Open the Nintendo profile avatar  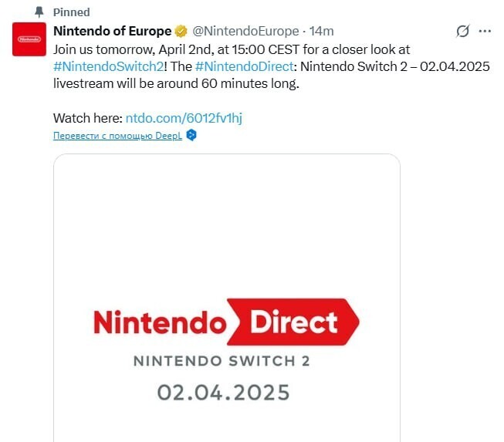[x=28, y=39]
